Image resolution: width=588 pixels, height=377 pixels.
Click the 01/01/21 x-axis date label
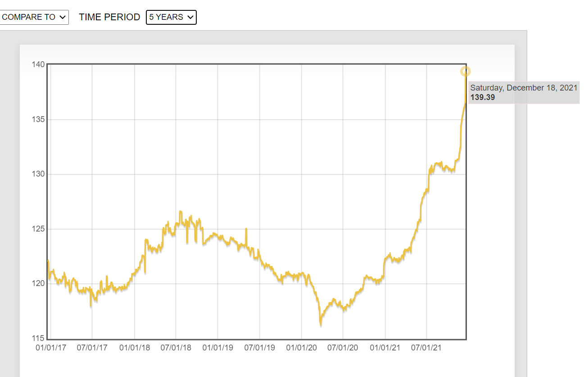point(385,348)
